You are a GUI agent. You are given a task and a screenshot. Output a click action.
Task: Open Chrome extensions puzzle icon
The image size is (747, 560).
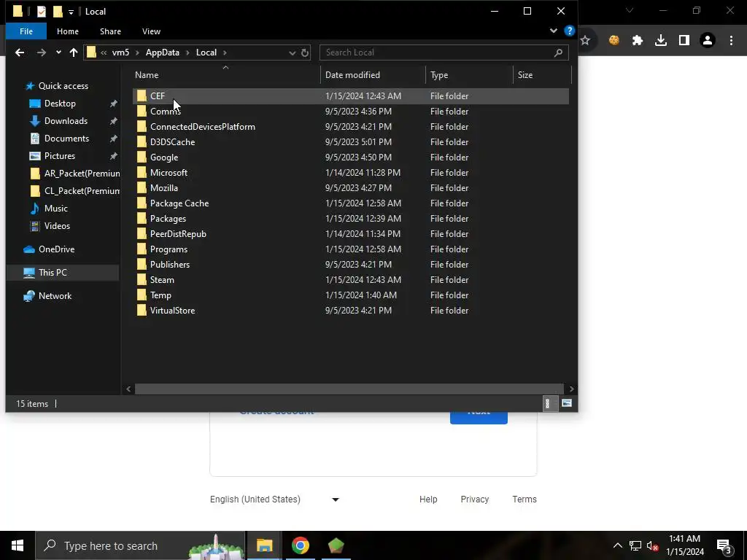(638, 41)
